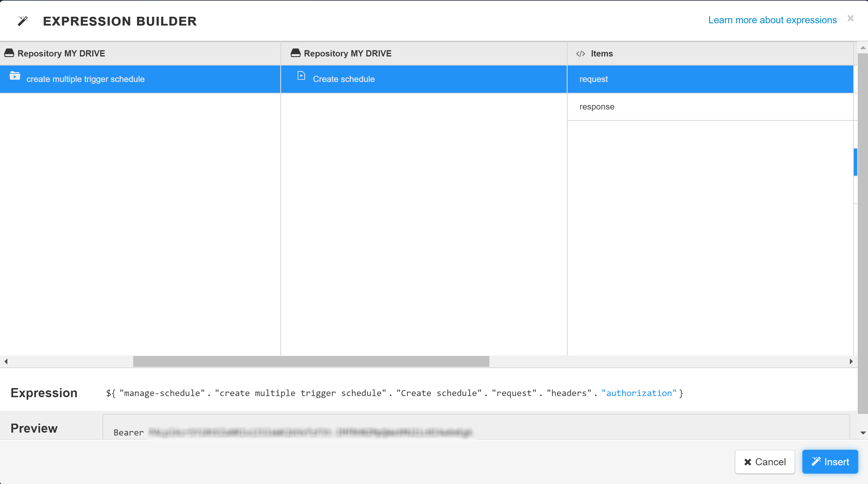This screenshot has width=868, height=484.
Task: Click the magic wand Expression Builder icon
Action: tap(23, 21)
